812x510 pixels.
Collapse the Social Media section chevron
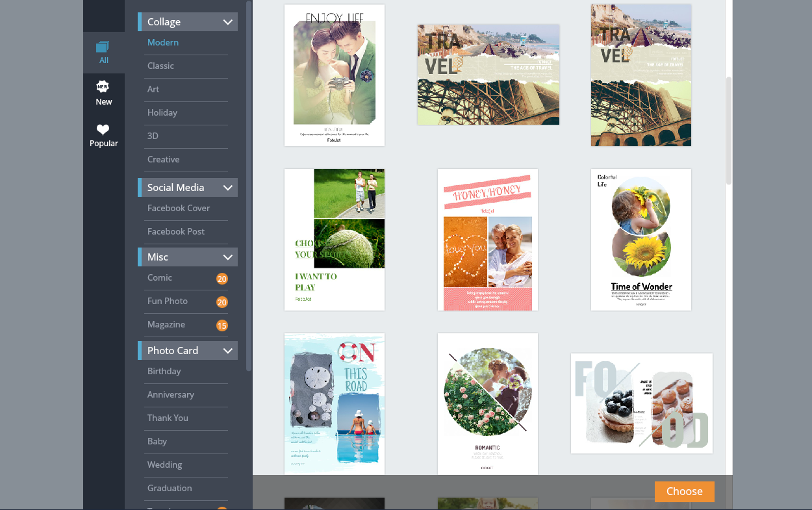point(227,188)
